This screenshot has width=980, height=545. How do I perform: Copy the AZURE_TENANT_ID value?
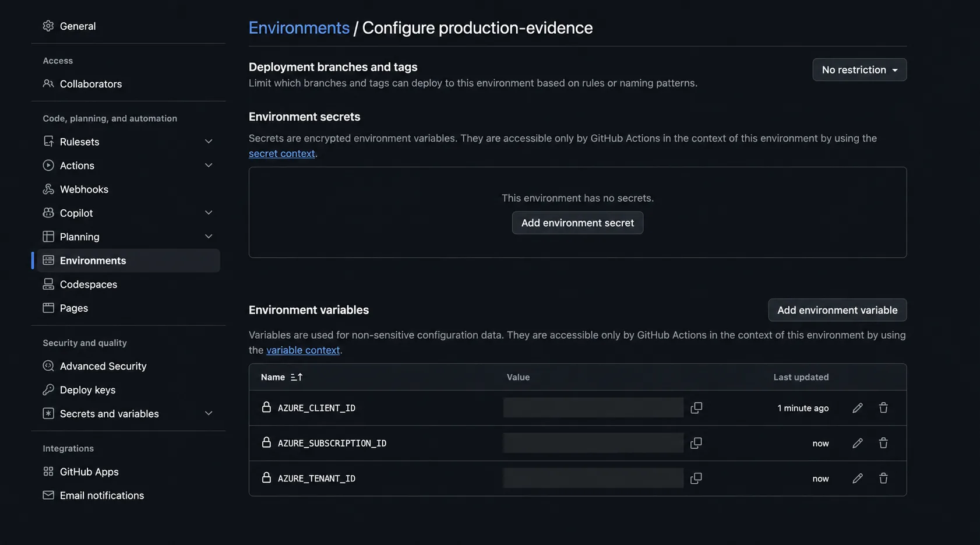point(696,479)
